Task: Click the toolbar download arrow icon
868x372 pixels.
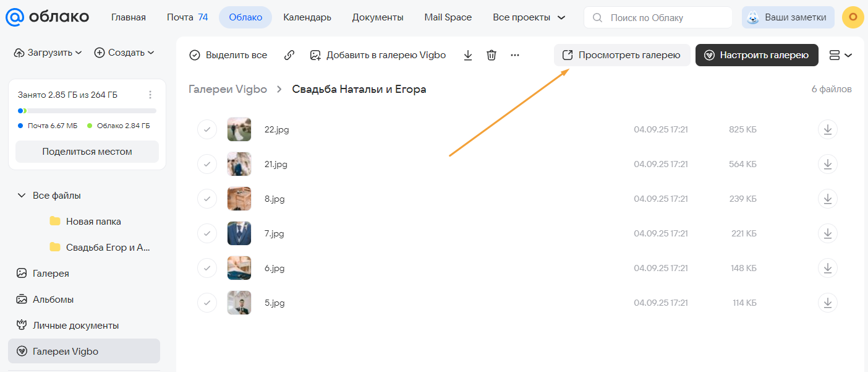Action: point(468,55)
